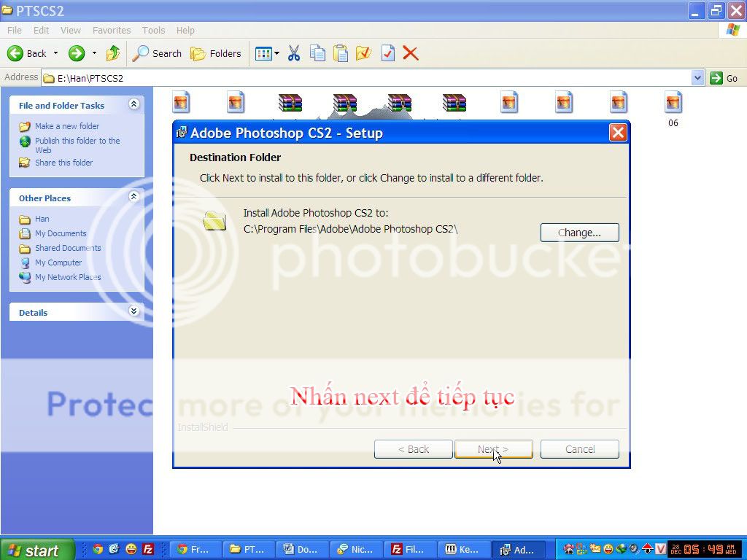Collapse the File and Folder Tasks panel

coord(134,104)
